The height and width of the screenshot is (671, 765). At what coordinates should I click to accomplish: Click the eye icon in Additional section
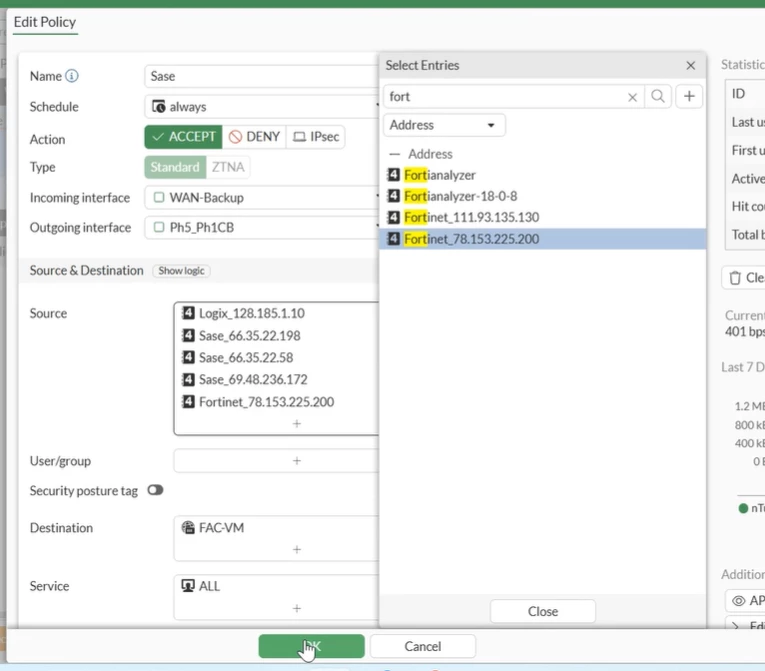point(739,601)
